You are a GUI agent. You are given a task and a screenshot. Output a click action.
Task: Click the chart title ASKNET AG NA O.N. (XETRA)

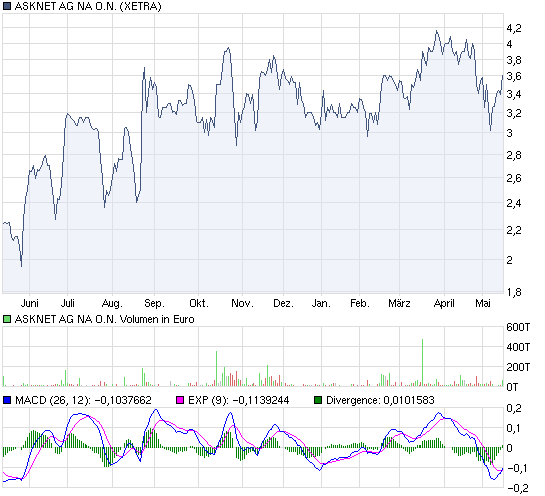[x=88, y=6]
